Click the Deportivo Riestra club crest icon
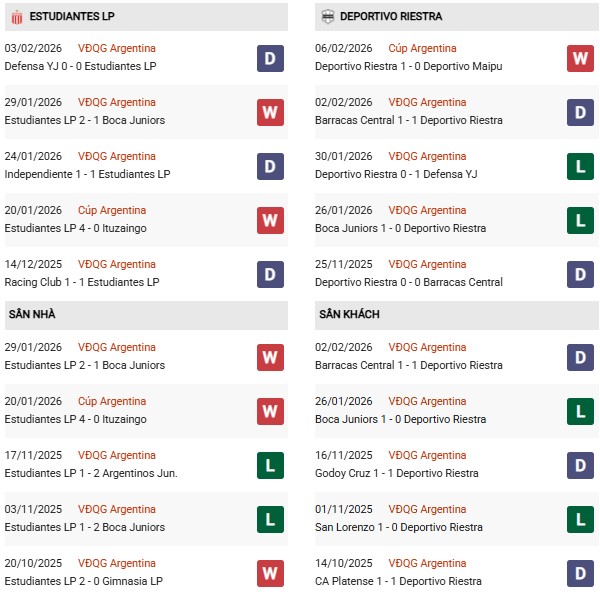The height and width of the screenshot is (592, 600). (x=326, y=17)
